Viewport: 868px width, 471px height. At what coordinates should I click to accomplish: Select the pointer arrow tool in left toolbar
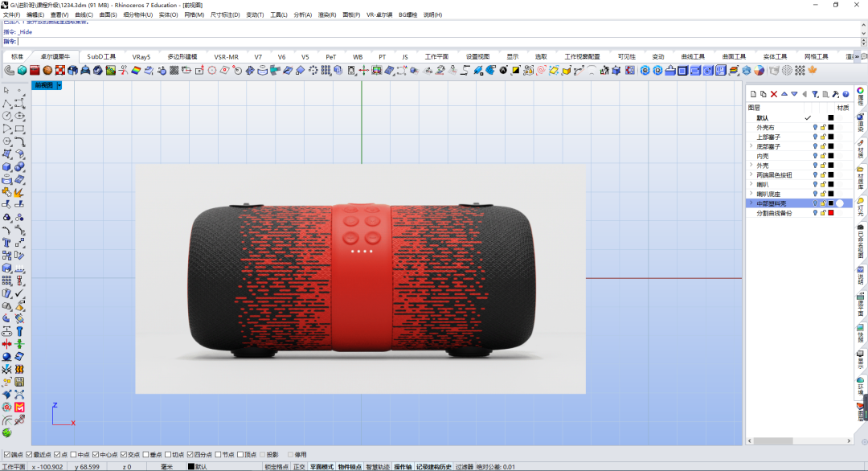coord(6,90)
